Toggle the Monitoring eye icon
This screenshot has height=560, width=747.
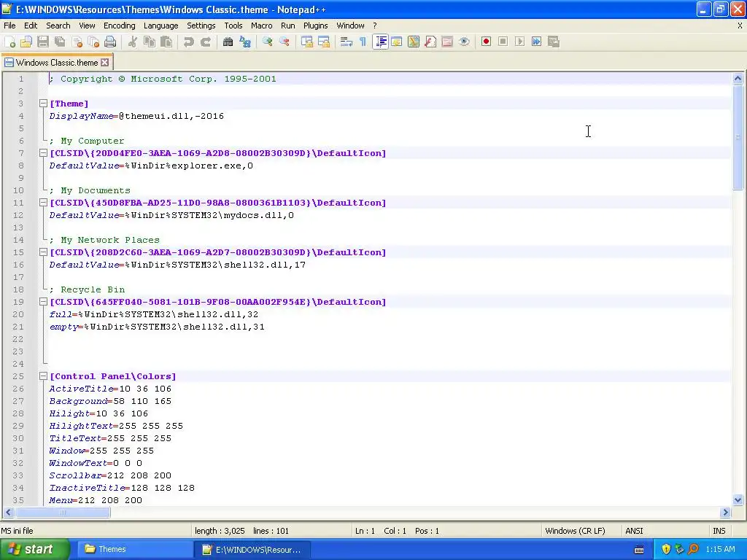pos(465,42)
